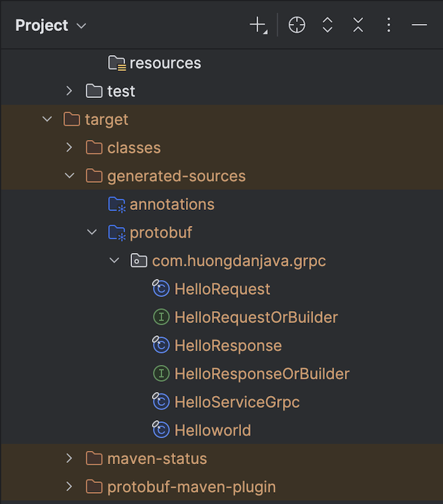The width and height of the screenshot is (443, 504).
Task: Expand the maven-status folder
Action: coord(69,458)
